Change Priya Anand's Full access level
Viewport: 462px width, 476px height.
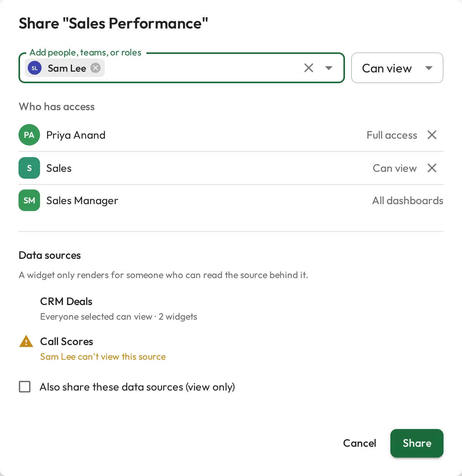pos(392,135)
